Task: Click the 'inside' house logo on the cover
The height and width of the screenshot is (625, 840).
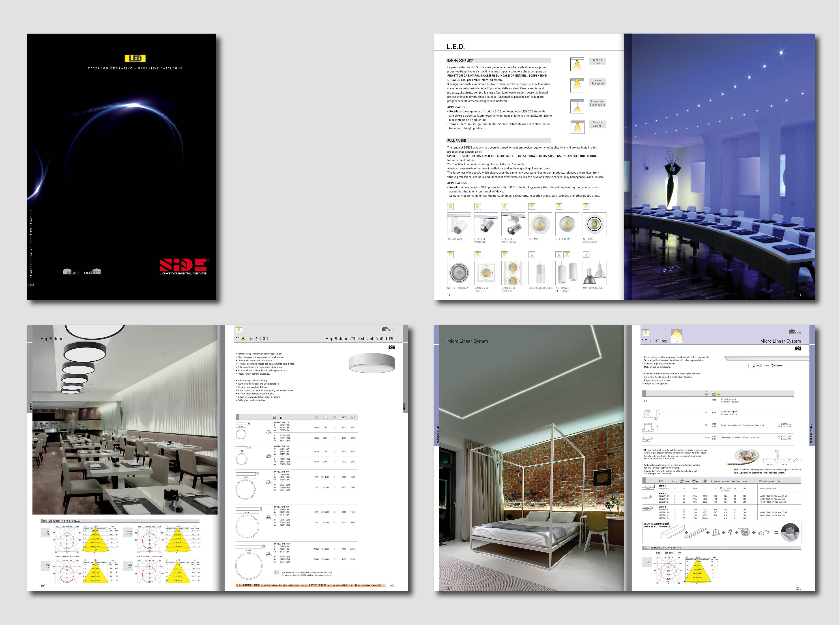Action: click(71, 272)
